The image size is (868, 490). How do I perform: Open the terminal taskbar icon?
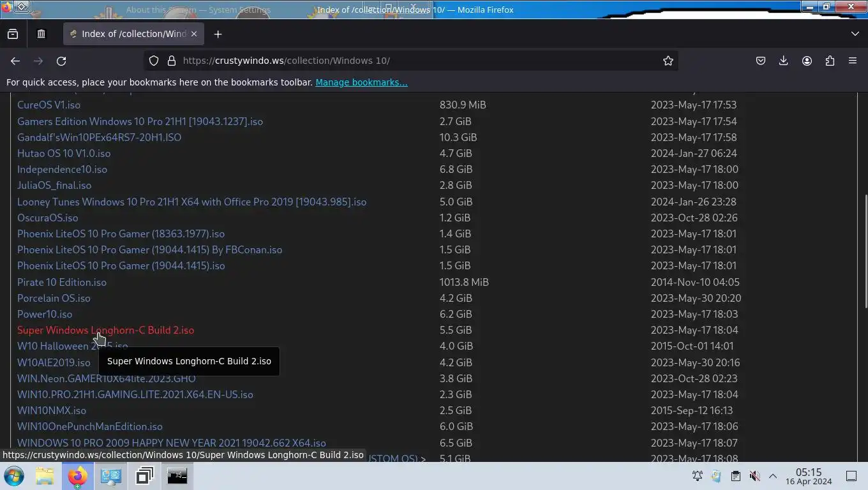point(177,476)
